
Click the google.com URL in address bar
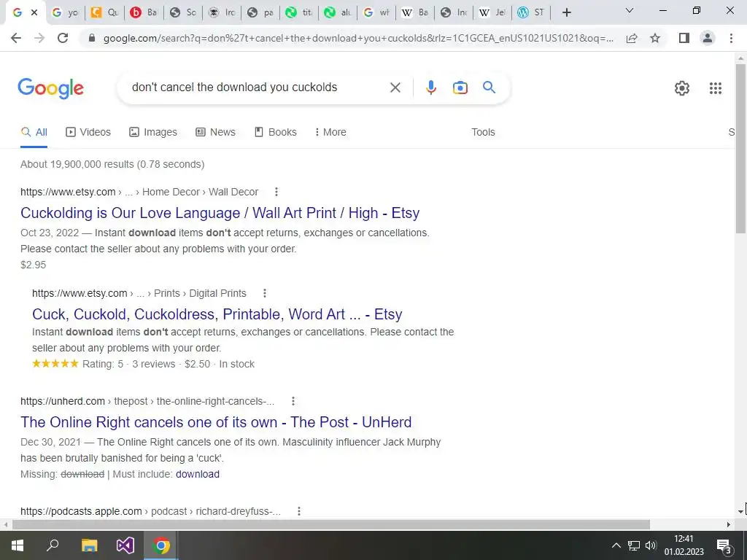click(x=358, y=39)
